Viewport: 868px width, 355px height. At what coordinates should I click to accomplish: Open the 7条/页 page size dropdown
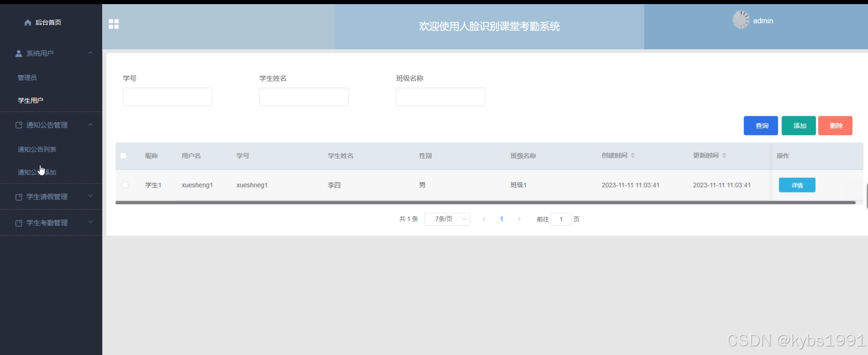click(447, 219)
